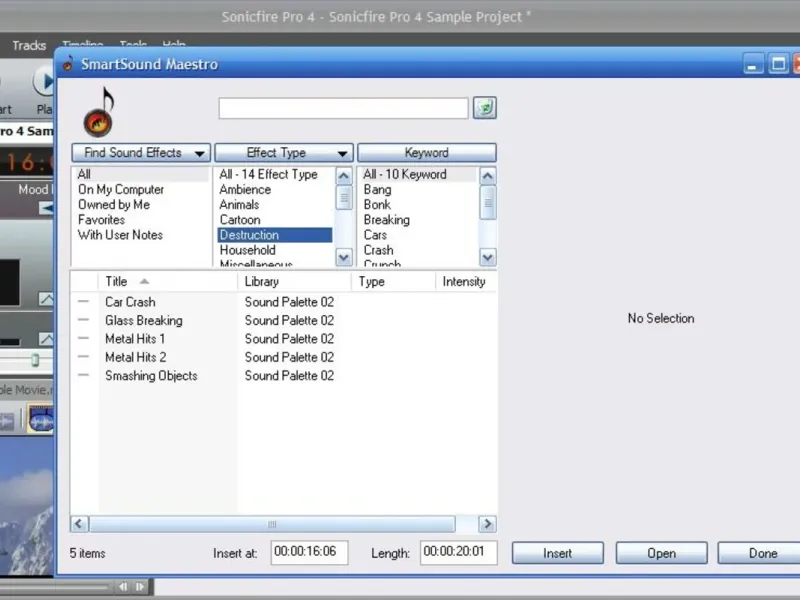
Task: Toggle favorite marker next to Glass Breaking
Action: (x=83, y=320)
